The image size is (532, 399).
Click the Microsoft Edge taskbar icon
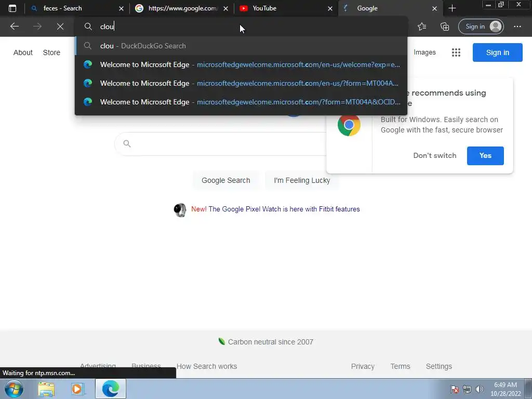click(111, 389)
